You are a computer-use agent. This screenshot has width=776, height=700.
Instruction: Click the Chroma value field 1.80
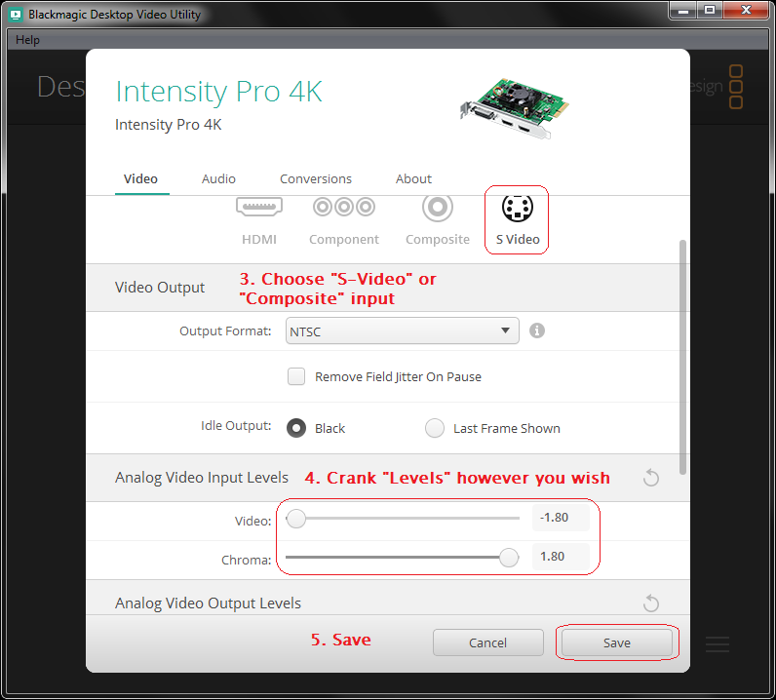coord(561,557)
